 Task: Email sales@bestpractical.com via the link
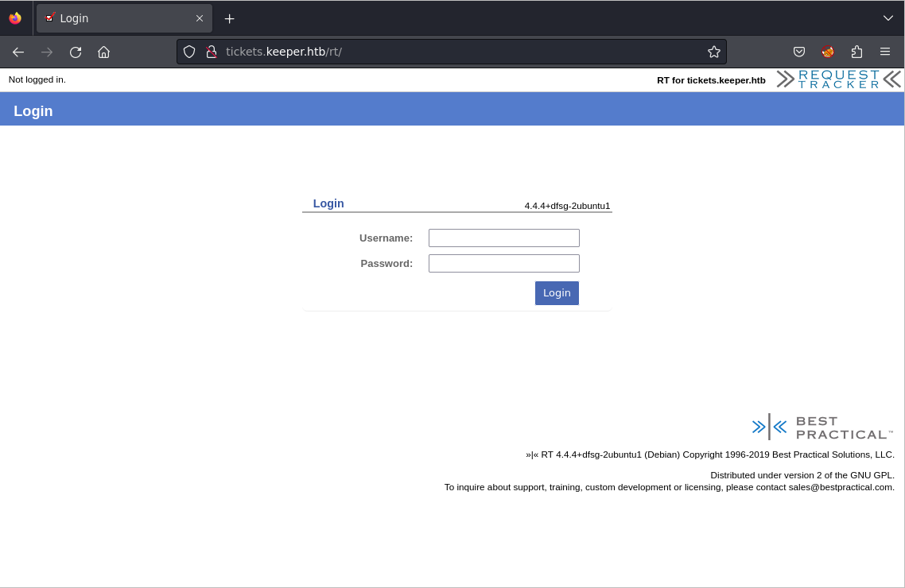point(840,487)
